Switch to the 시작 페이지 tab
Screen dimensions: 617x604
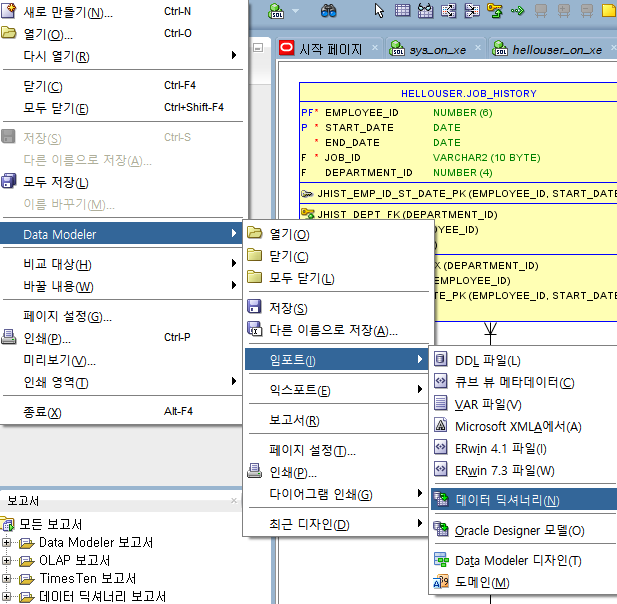[x=331, y=49]
